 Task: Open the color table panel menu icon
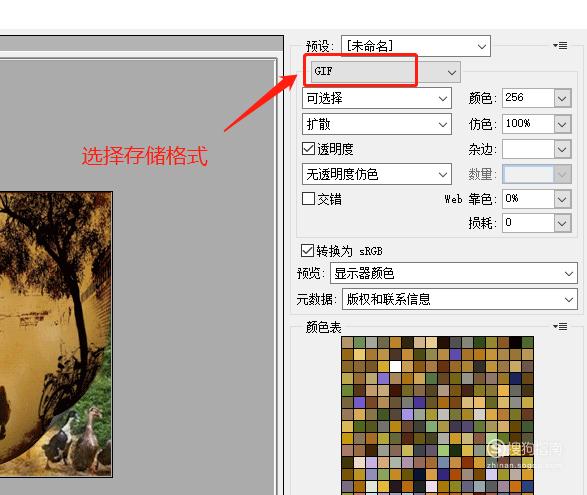[560, 327]
